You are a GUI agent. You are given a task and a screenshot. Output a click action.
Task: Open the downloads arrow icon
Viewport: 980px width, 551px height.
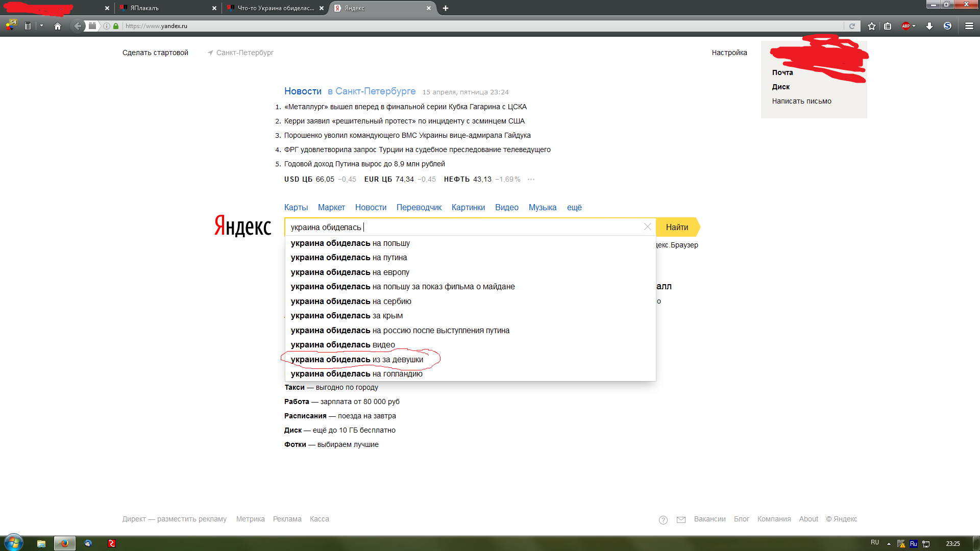tap(929, 26)
